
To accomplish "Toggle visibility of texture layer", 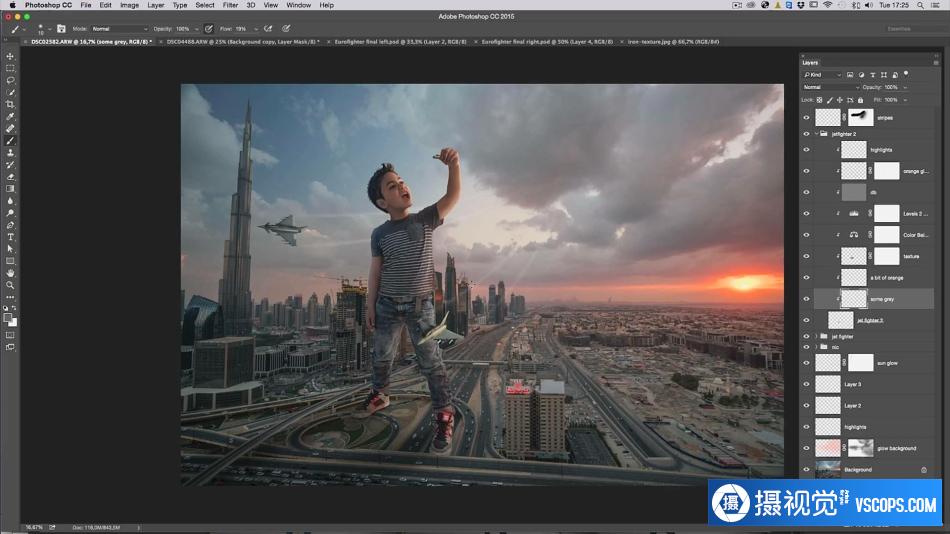I will (806, 256).
